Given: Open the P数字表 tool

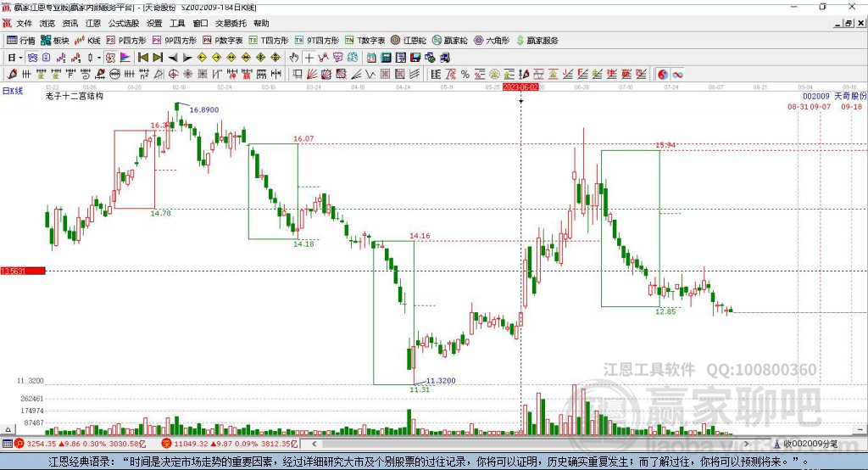Looking at the screenshot, I should coord(223,41).
